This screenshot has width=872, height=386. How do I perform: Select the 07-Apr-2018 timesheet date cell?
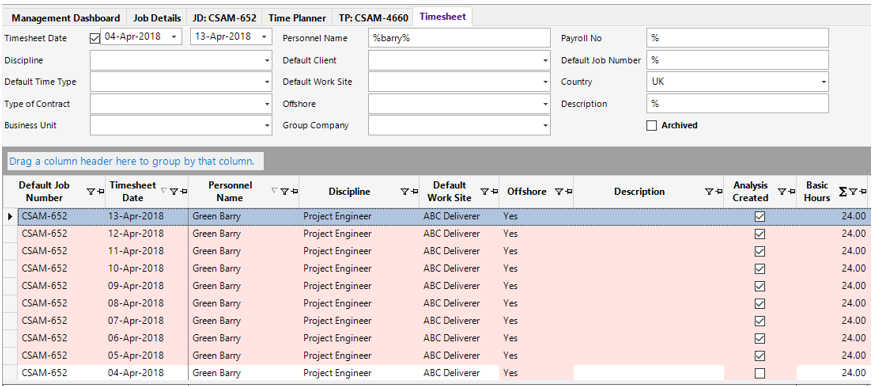[x=147, y=321]
